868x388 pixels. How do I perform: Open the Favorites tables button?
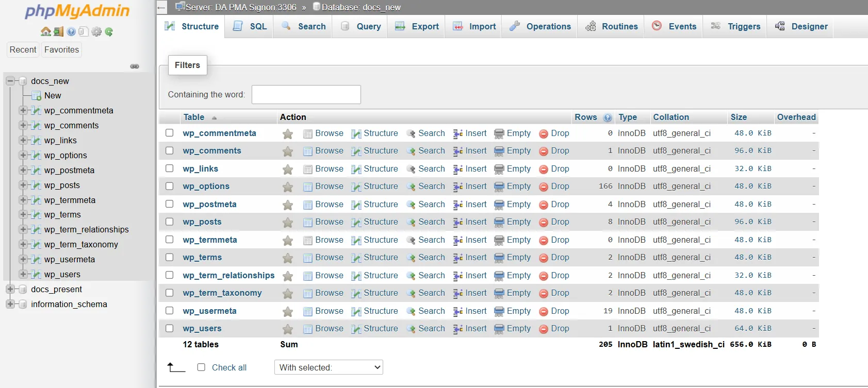(x=62, y=49)
